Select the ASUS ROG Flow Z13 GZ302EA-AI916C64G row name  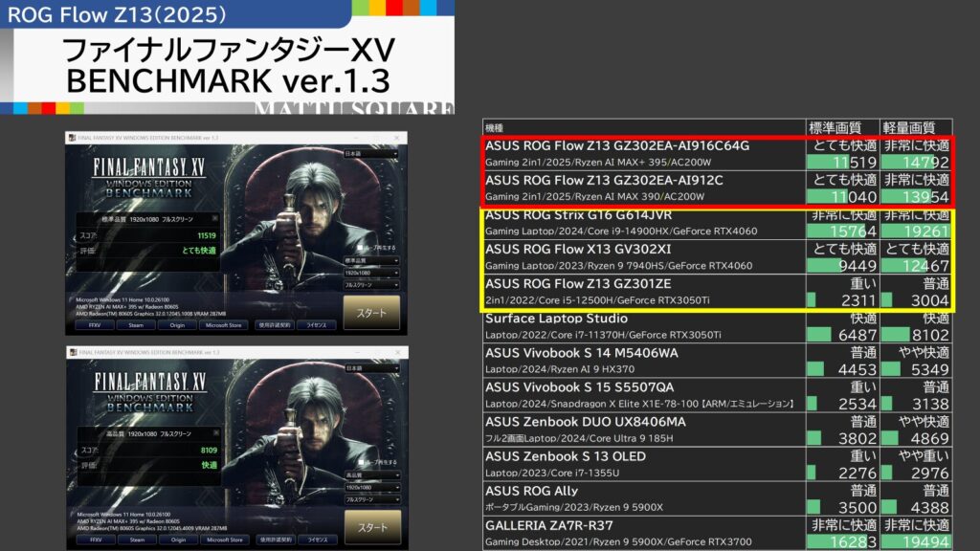(617, 145)
